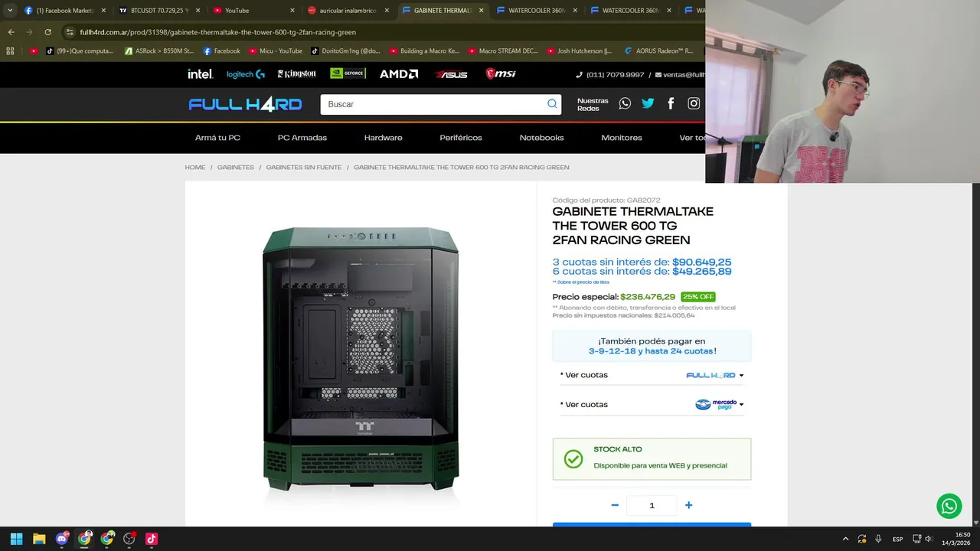Click the phone number (011) 7079.9997

point(616,74)
